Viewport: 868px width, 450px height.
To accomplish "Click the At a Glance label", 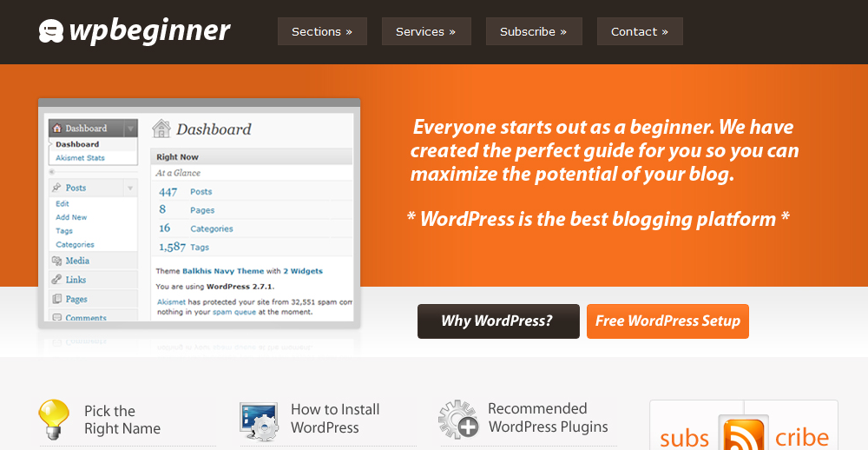I will (178, 173).
